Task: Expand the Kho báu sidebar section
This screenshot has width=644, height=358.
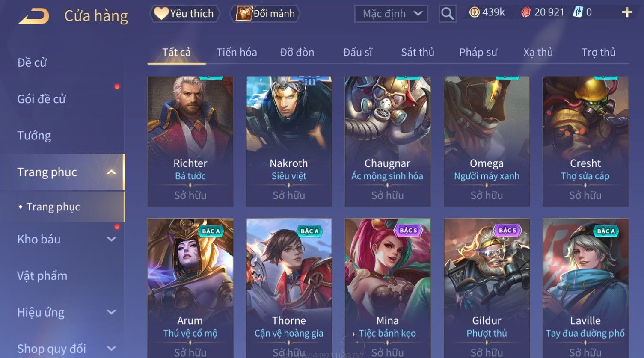Action: click(111, 239)
